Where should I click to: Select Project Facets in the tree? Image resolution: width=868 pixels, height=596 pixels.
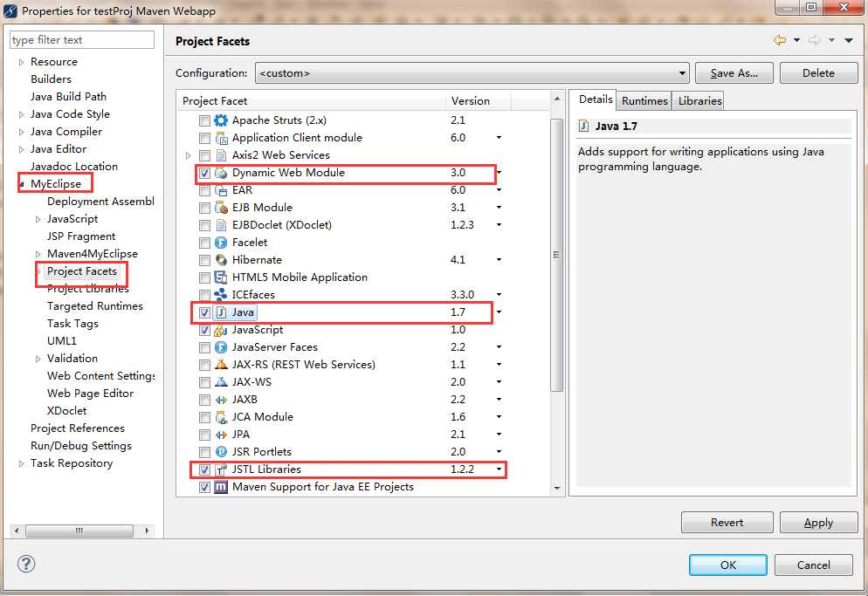pos(82,271)
